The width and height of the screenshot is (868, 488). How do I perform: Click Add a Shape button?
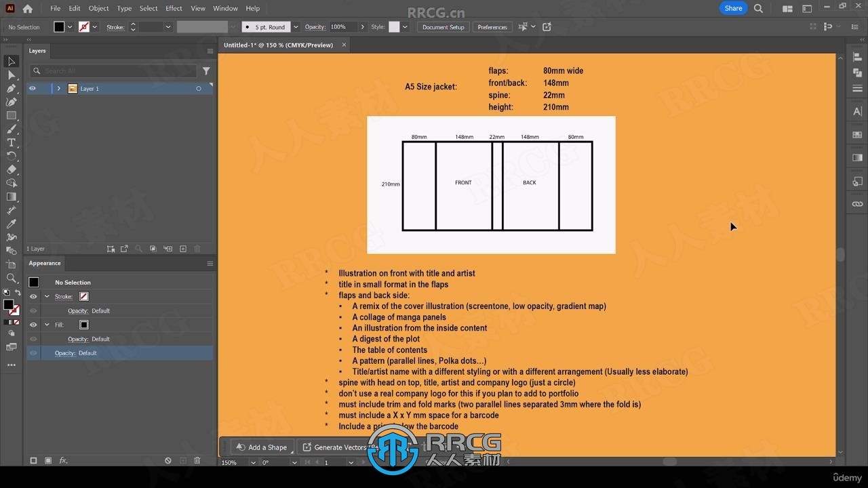point(262,447)
